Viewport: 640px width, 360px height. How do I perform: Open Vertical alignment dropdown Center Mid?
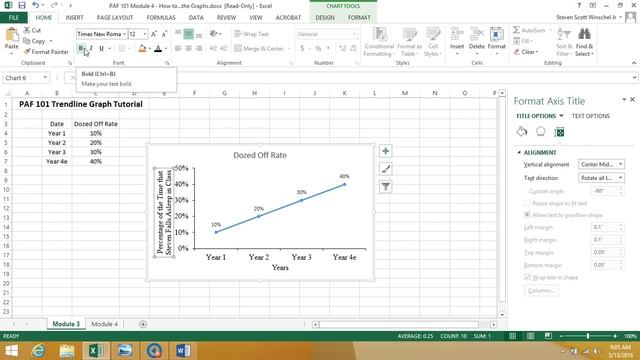[x=601, y=164]
